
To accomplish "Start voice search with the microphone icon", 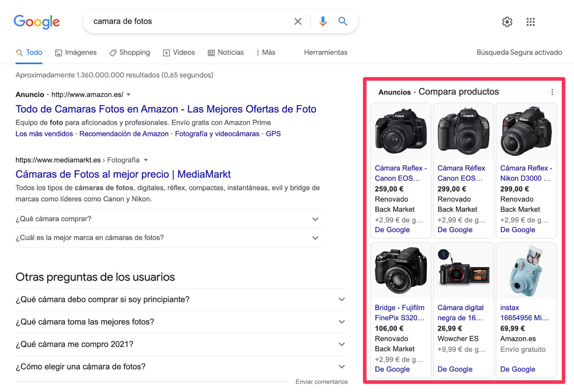I will 323,21.
